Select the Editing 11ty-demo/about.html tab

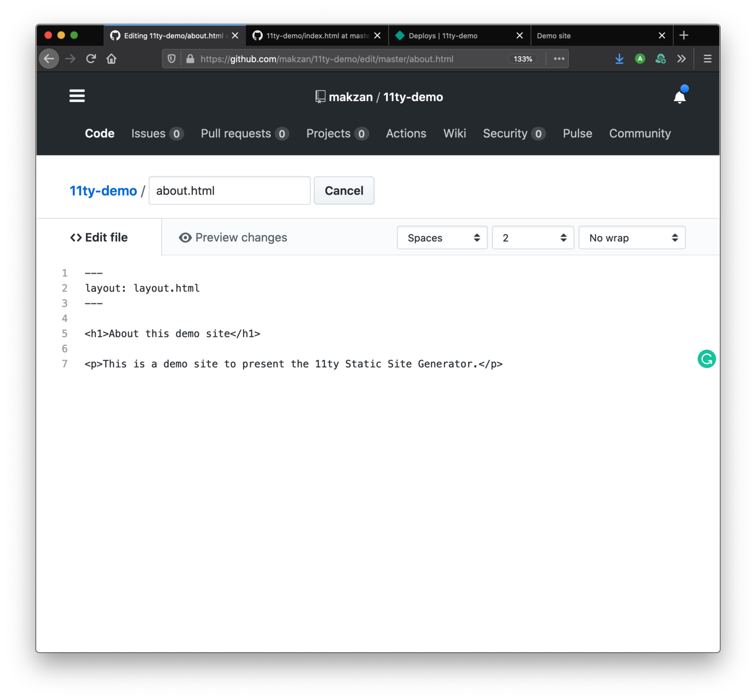point(174,36)
